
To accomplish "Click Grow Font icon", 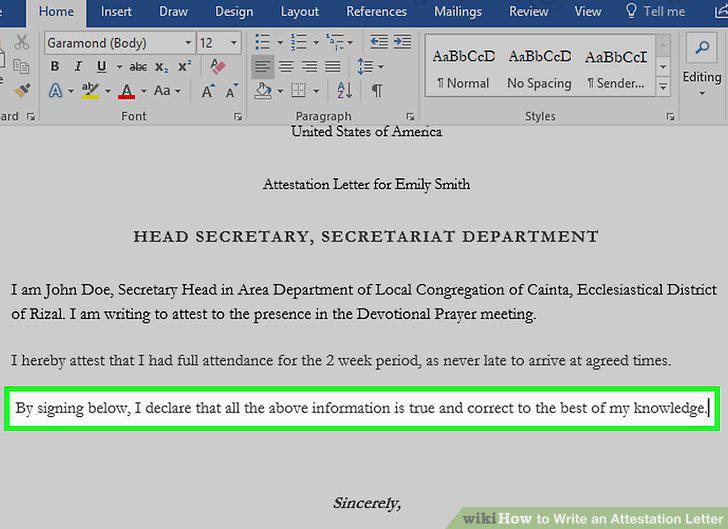I will tap(208, 91).
